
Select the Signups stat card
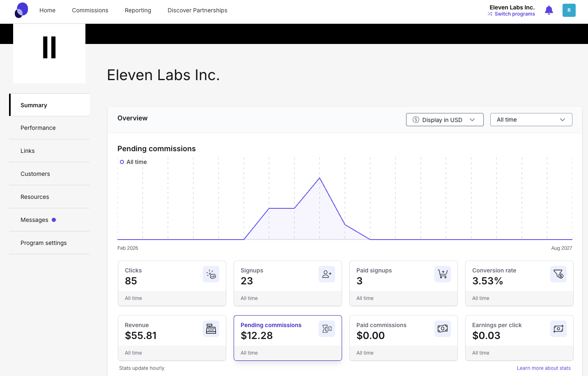coord(288,284)
